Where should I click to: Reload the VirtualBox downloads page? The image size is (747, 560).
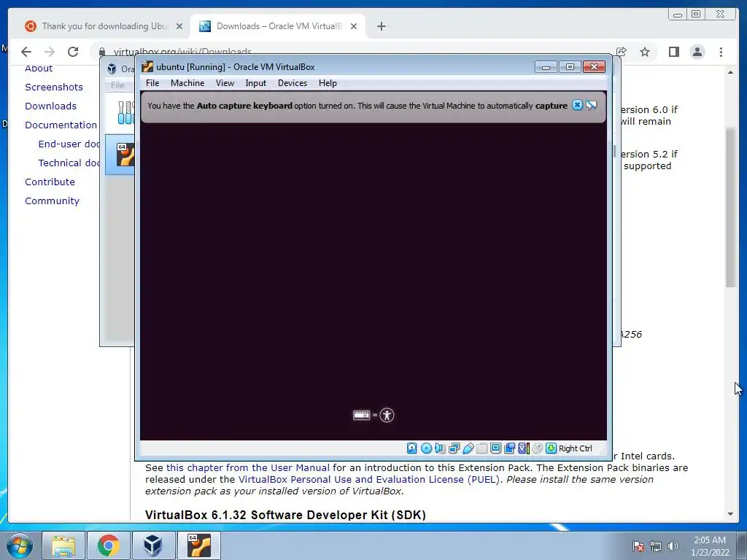(x=73, y=52)
